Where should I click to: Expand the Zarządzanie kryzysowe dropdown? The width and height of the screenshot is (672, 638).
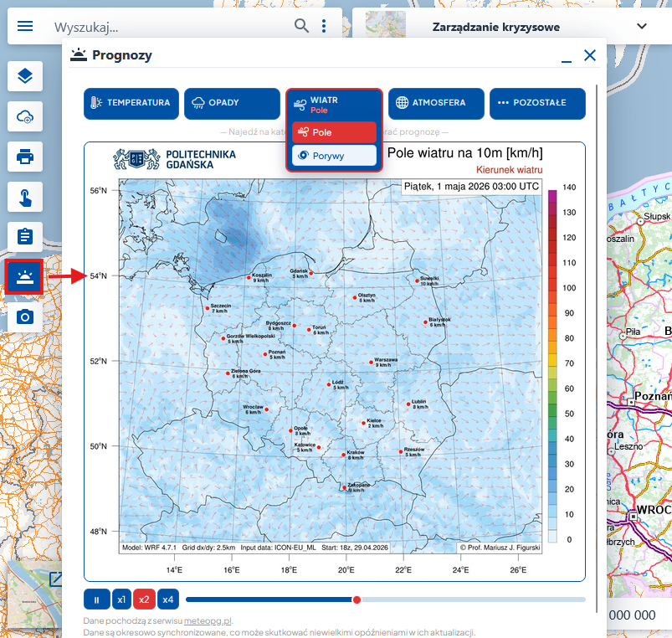tap(642, 26)
